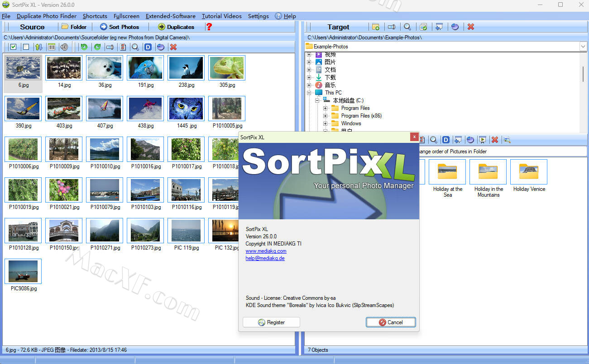Delete with red X in Target toolbar

(x=471, y=27)
